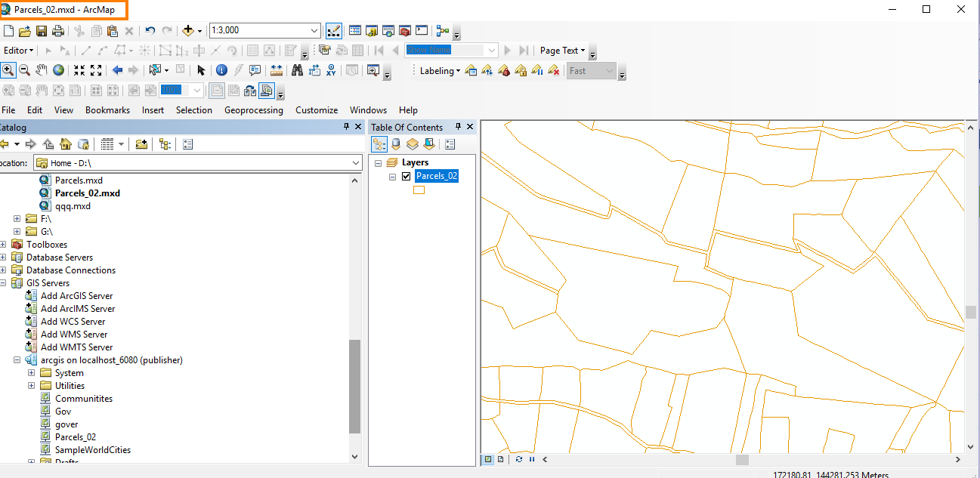
Task: Collapse the Layers data frame node
Action: click(379, 163)
